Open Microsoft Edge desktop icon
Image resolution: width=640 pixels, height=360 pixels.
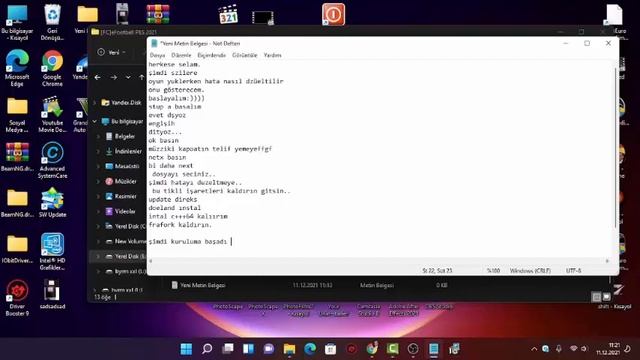point(17,68)
